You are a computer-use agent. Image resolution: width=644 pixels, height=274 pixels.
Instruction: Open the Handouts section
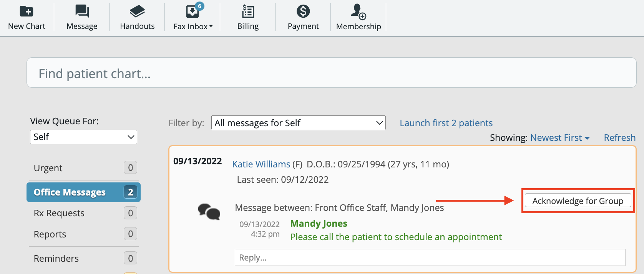[x=137, y=17]
